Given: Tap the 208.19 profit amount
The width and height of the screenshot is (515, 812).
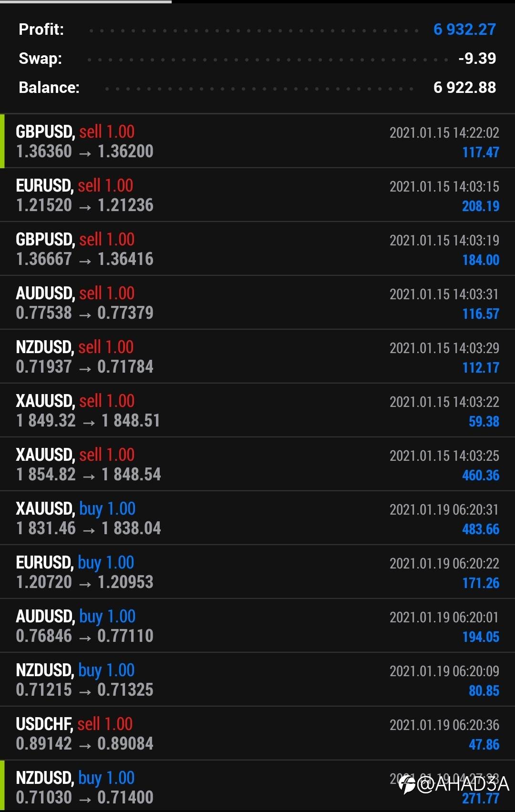Looking at the screenshot, I should click(481, 206).
